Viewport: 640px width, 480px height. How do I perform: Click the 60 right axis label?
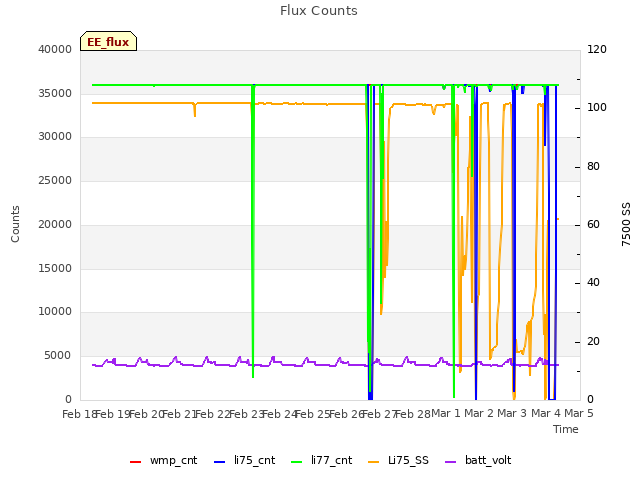coord(593,224)
